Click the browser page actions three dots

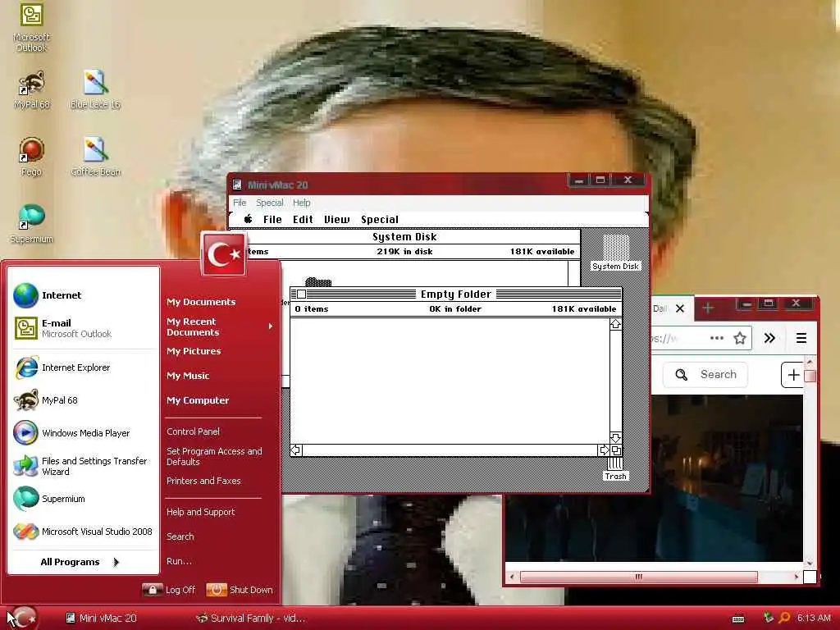pos(717,338)
